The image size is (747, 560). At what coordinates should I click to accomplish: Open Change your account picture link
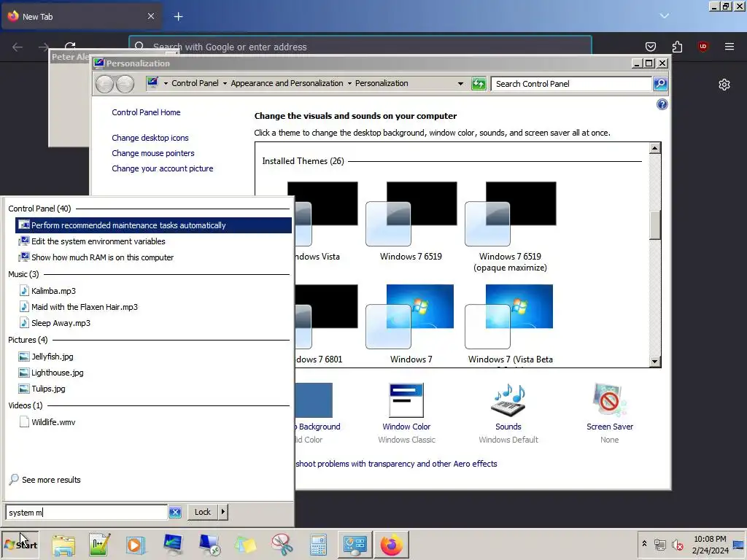163,168
